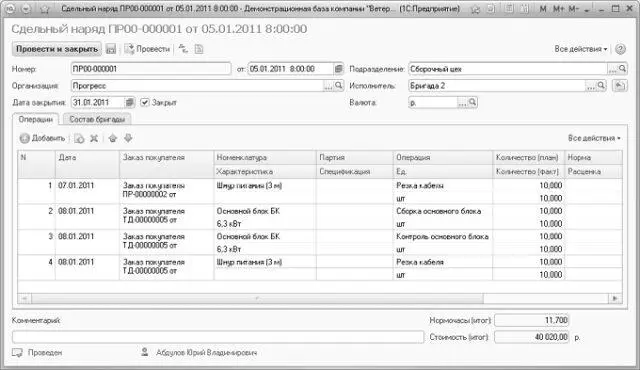640x370 pixels.
Task: Open help question mark icon
Action: pyautogui.click(x=620, y=49)
